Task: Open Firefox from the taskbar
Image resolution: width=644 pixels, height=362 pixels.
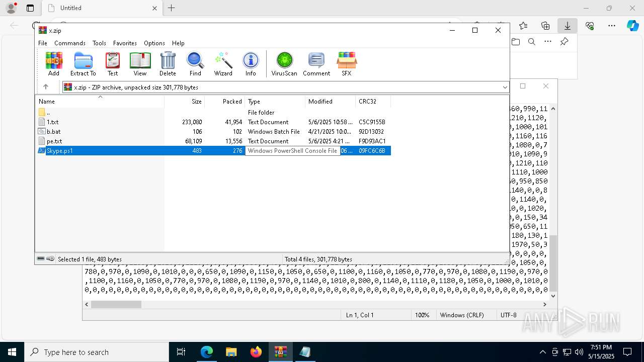Action: click(256, 352)
